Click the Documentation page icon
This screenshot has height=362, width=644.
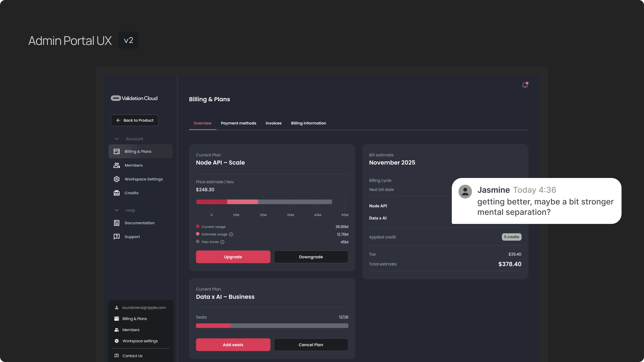click(x=117, y=223)
